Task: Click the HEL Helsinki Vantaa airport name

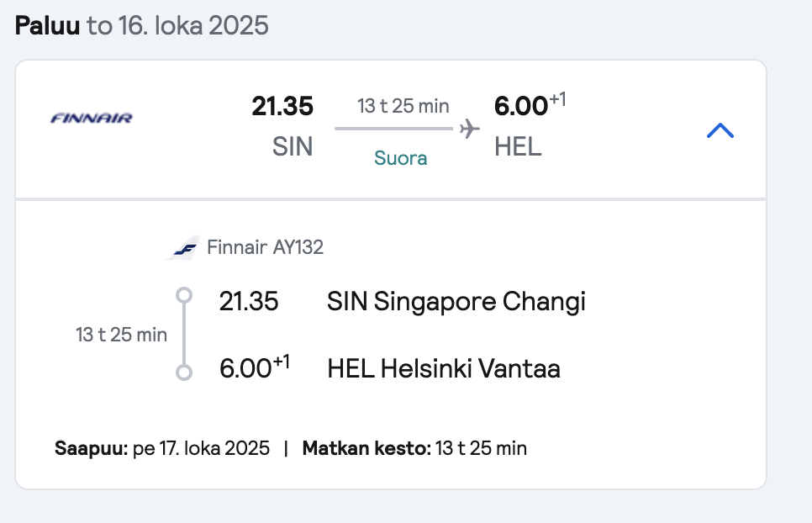Action: click(x=444, y=368)
